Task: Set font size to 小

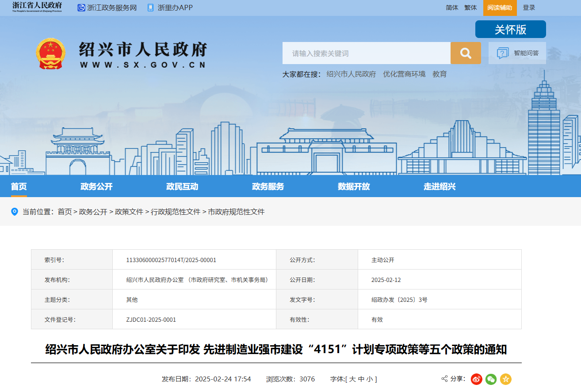Action: point(374,379)
